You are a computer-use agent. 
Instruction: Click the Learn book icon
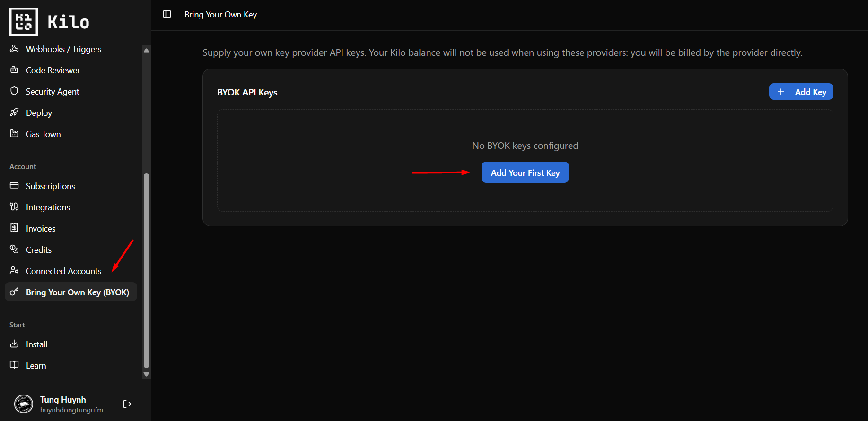(14, 365)
